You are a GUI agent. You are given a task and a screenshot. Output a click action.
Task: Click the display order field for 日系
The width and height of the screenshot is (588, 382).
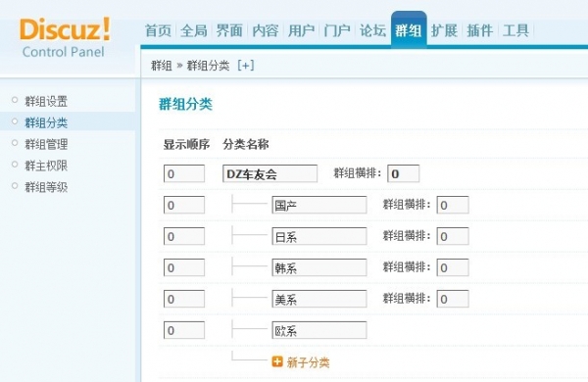pos(184,236)
